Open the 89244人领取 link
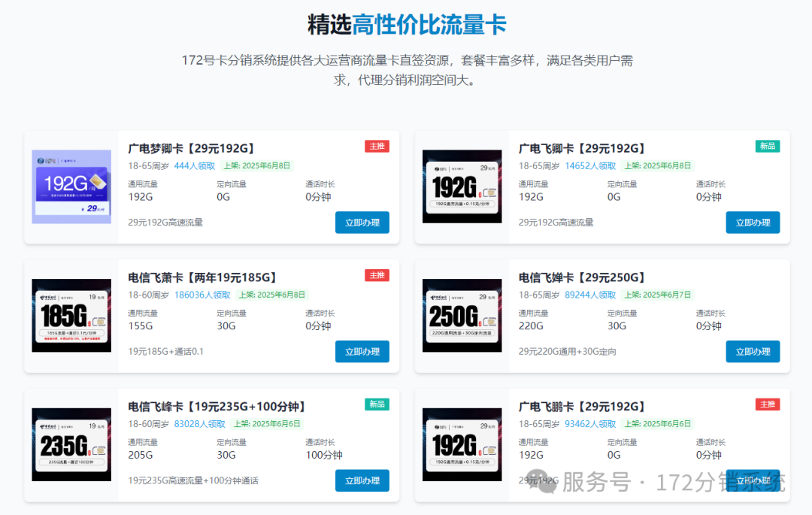The image size is (812, 515). click(x=591, y=295)
